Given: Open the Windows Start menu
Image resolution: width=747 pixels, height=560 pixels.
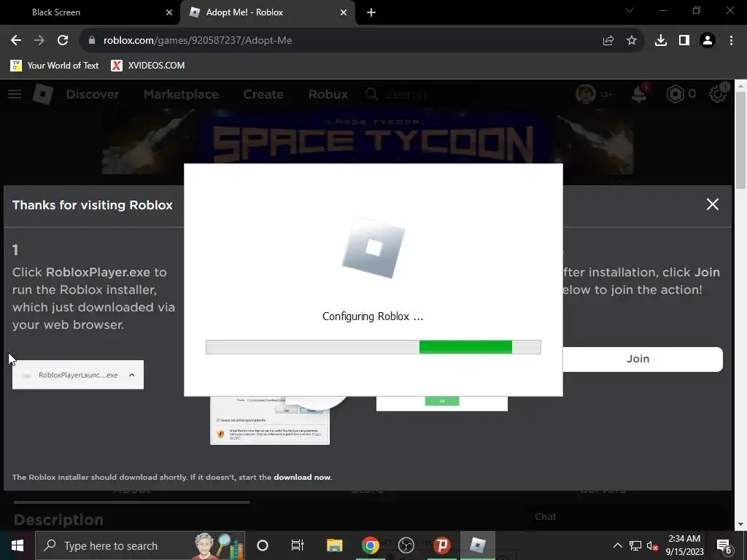Looking at the screenshot, I should [x=18, y=545].
